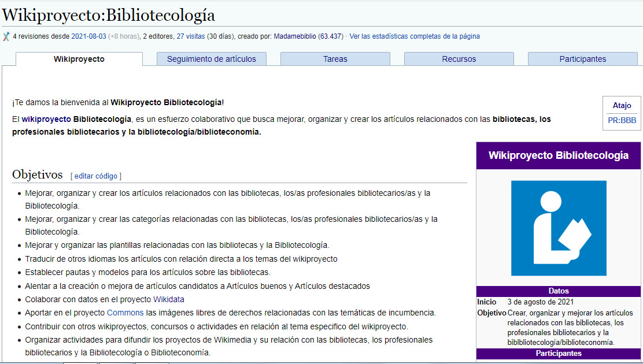View the full page statistics link
The image size is (643, 364).
click(415, 36)
